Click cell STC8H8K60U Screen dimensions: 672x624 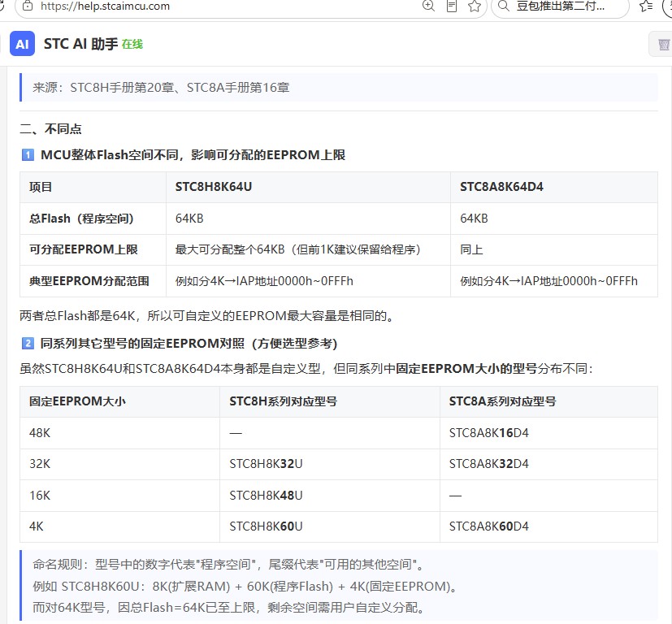point(267,526)
